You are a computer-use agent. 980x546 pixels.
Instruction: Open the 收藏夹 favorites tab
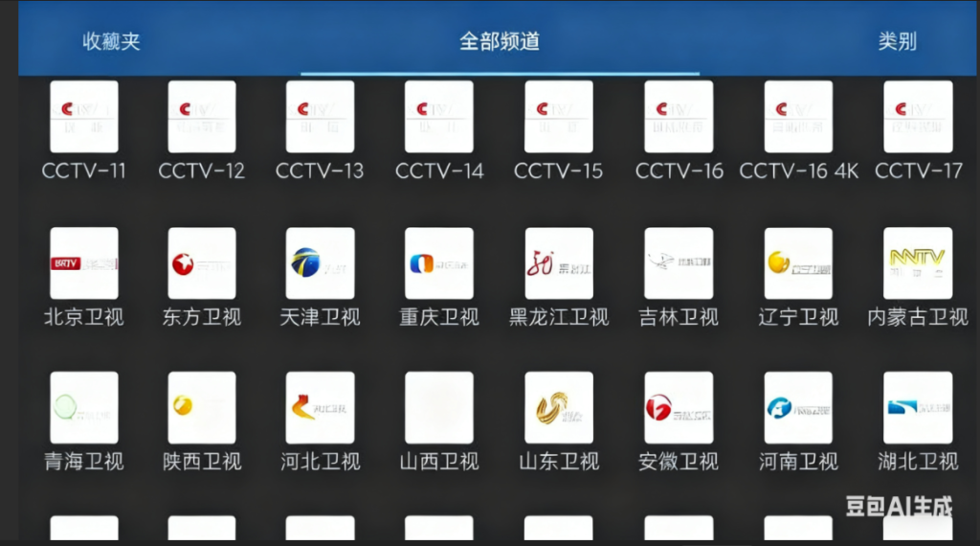(111, 41)
